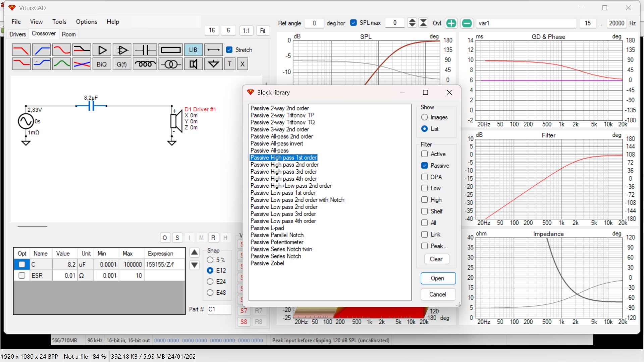Image resolution: width=644 pixels, height=362 pixels.
Task: Tick the Opt checkbox for the ESR row
Action: click(22, 276)
